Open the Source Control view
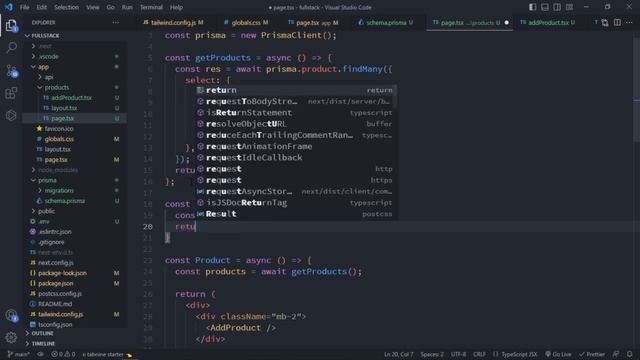 (11, 71)
